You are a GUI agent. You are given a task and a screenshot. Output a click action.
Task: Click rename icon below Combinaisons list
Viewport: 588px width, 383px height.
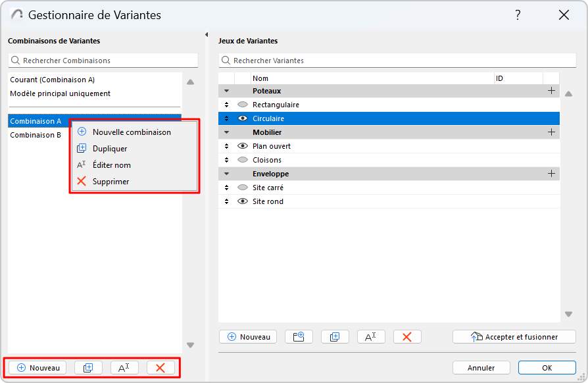pyautogui.click(x=124, y=368)
